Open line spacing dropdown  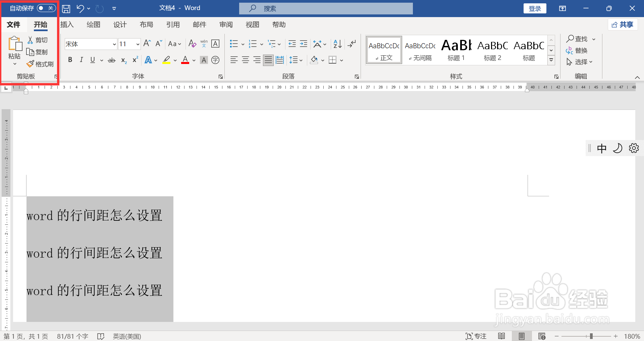pyautogui.click(x=296, y=60)
